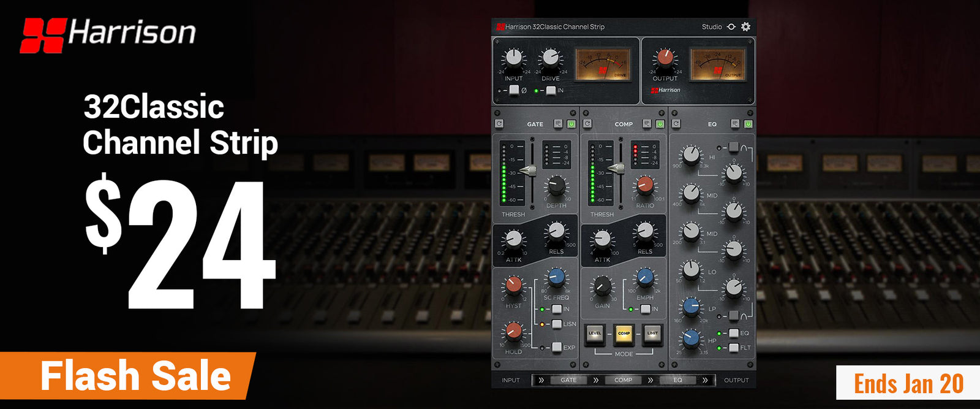Click the COMP section reset icon
980x409 pixels.
(x=587, y=124)
